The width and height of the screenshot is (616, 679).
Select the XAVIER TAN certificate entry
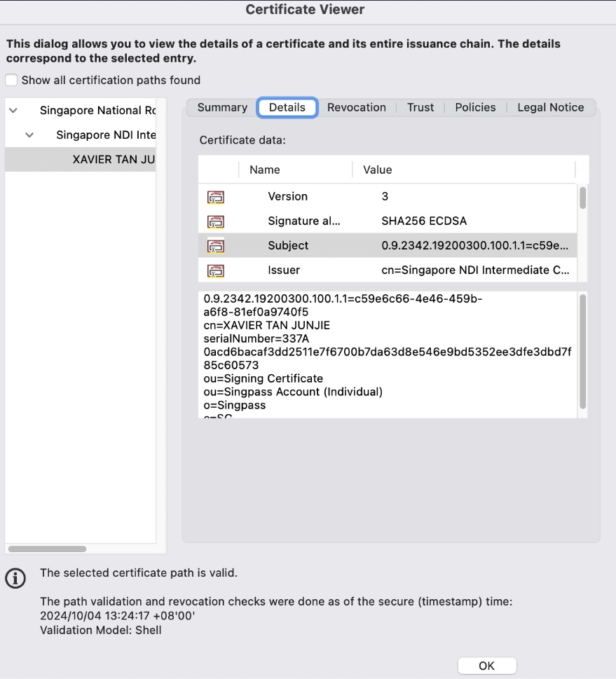(113, 160)
